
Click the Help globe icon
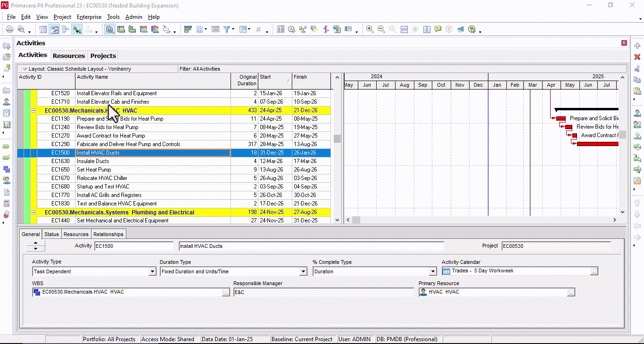[472, 29]
